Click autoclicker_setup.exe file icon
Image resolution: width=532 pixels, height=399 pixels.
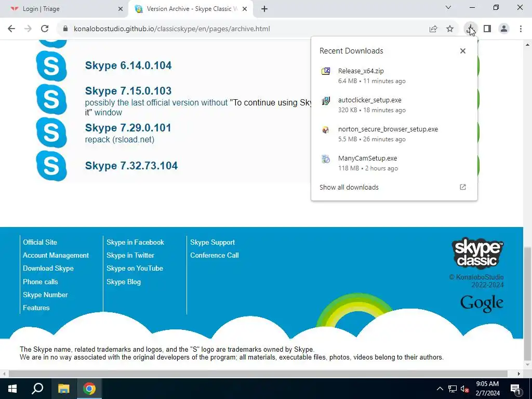click(x=326, y=101)
